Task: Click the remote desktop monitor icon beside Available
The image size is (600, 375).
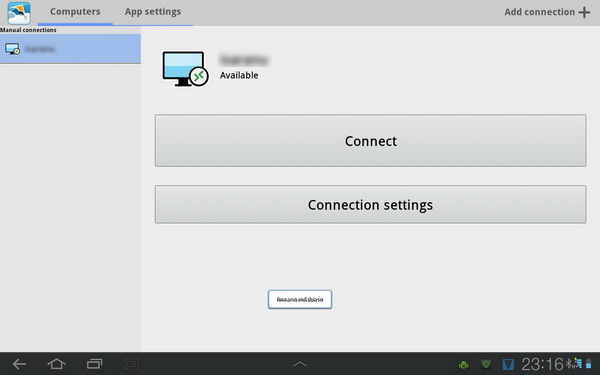Action: coord(185,69)
